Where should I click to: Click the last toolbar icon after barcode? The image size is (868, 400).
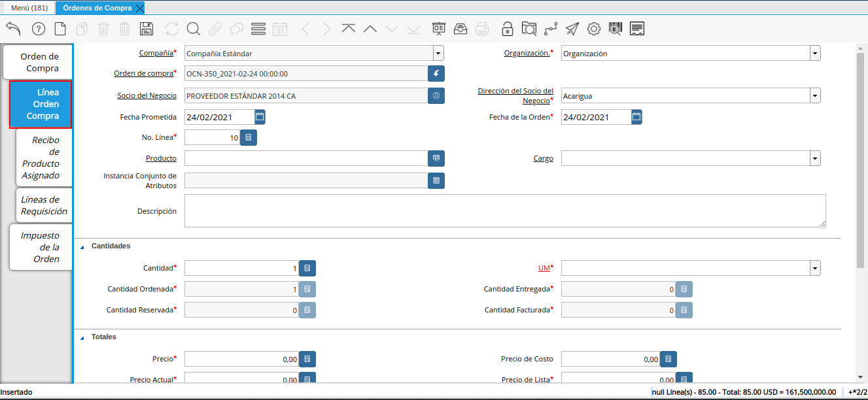[637, 29]
